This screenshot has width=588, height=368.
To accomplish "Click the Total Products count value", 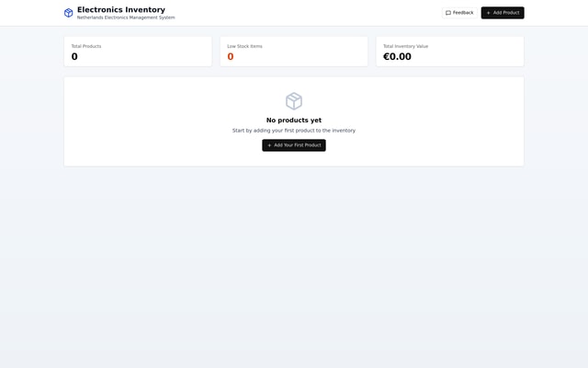I will [74, 57].
